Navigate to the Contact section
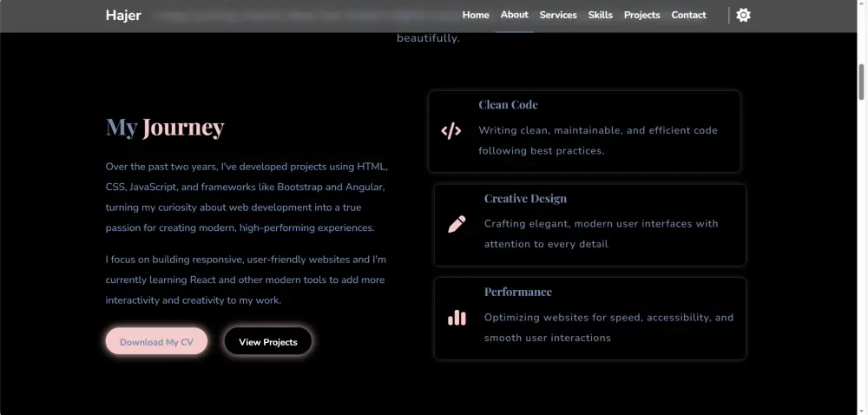The image size is (868, 415). 688,15
